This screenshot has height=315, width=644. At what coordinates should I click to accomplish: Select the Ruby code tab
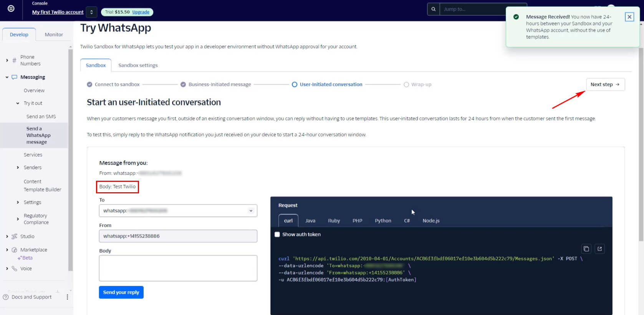[x=334, y=221]
